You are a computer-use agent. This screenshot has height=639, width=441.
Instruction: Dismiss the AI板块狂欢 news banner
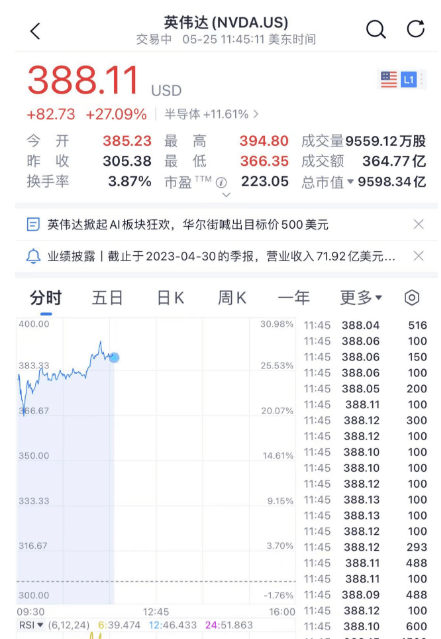[419, 224]
